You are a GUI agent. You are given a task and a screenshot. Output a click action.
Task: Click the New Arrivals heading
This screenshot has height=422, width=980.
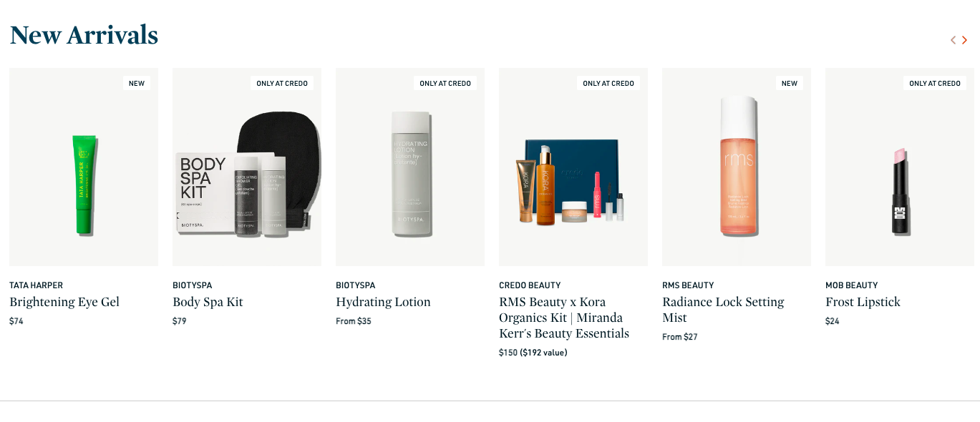point(84,35)
